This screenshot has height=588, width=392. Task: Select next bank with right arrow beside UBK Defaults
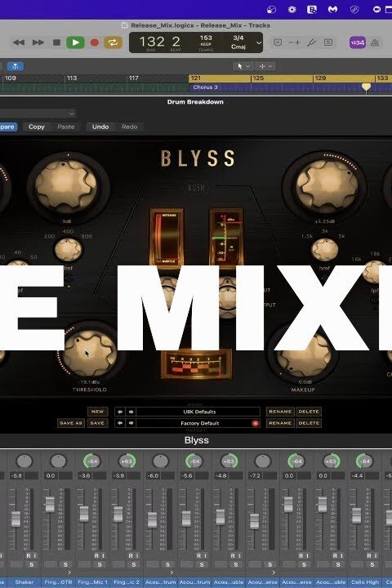click(131, 412)
